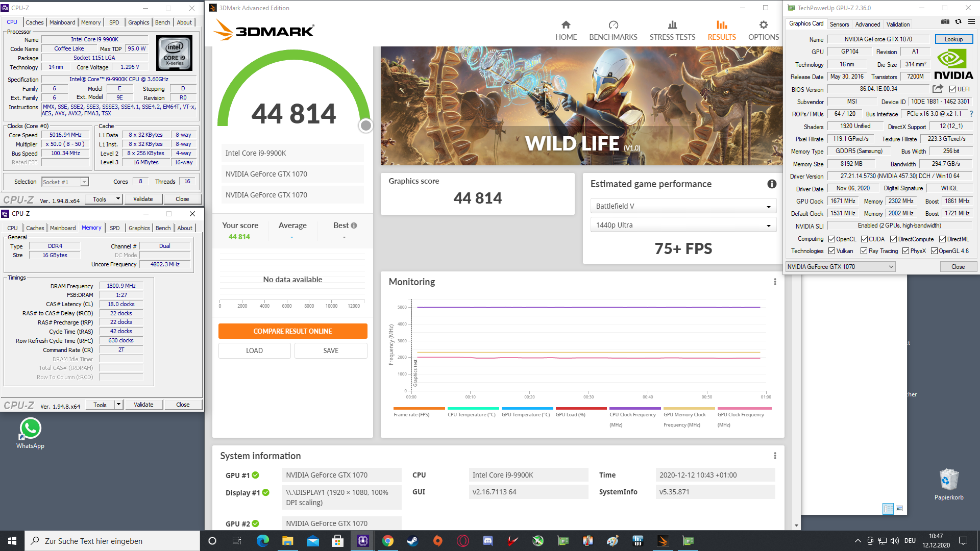Open the STRESS TESTS icon
Screen dimensions: 980x551
672,25
